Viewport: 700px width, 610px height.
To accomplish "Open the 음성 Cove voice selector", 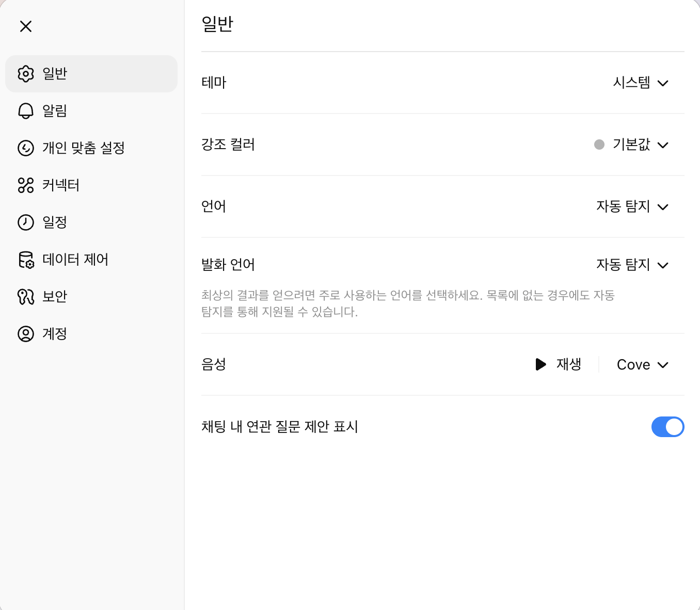I will (642, 364).
